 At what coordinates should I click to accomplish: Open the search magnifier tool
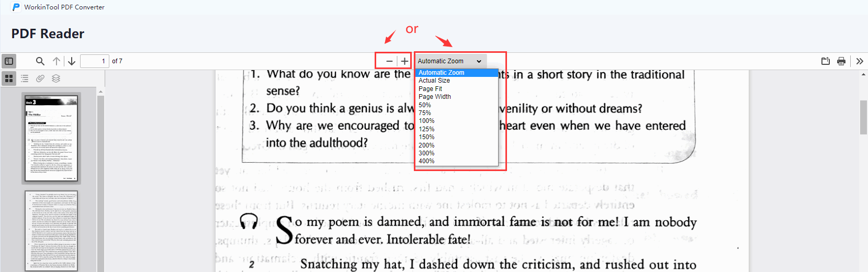pyautogui.click(x=40, y=61)
